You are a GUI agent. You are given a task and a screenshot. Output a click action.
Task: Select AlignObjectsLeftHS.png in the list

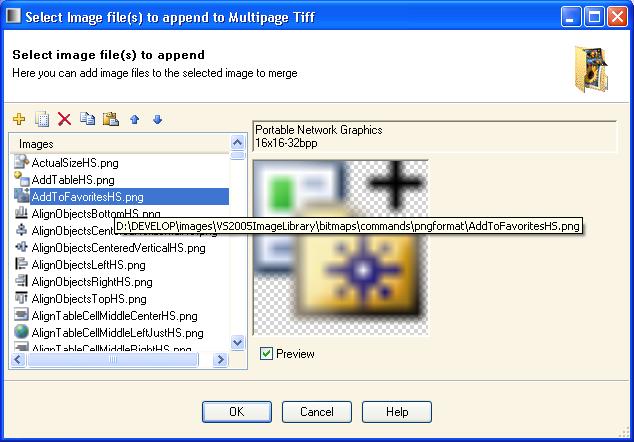[89, 265]
